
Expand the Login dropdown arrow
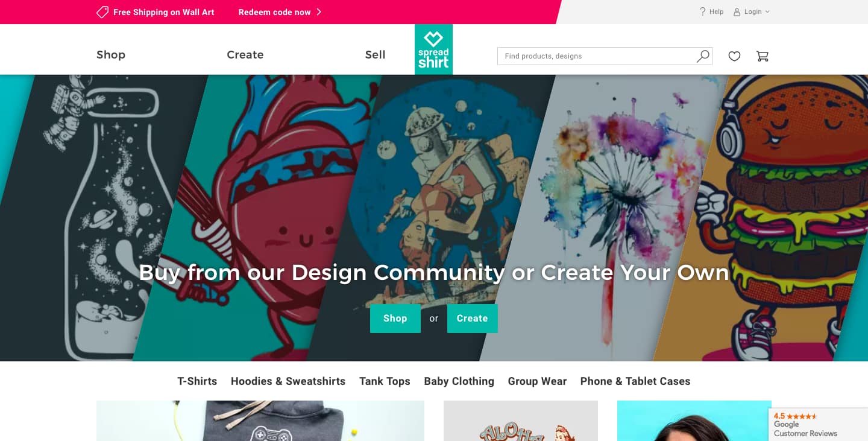767,11
